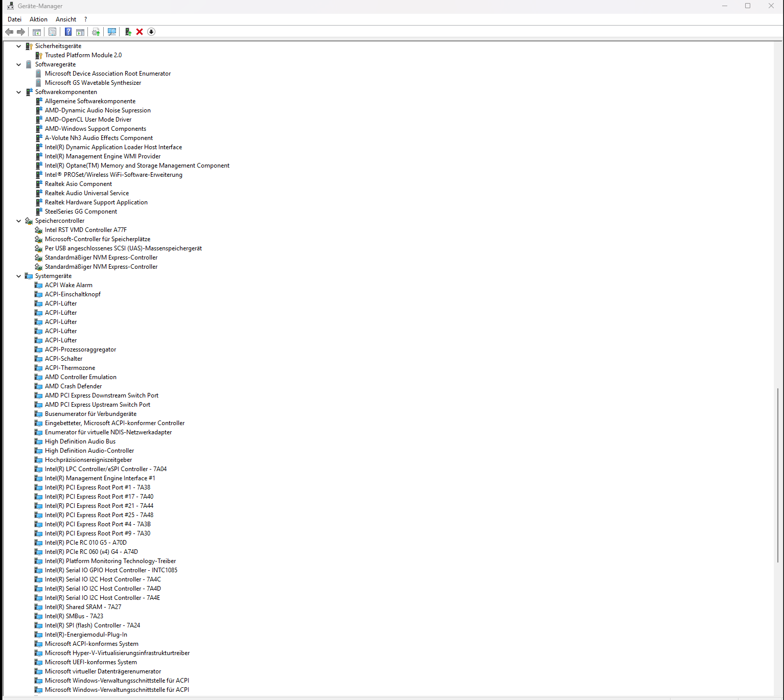Collapse the Speichercontroller category

pyautogui.click(x=19, y=221)
